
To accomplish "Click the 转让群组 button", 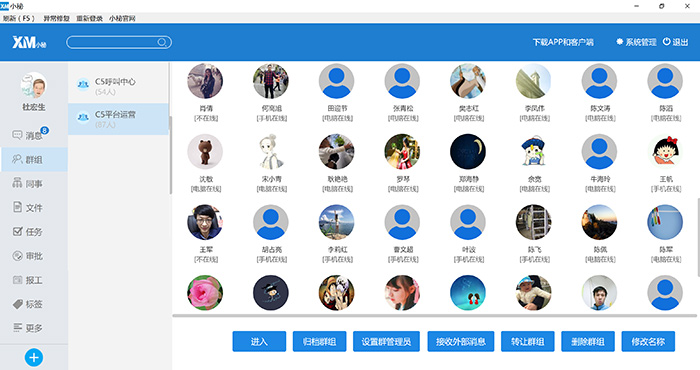I will [x=528, y=341].
